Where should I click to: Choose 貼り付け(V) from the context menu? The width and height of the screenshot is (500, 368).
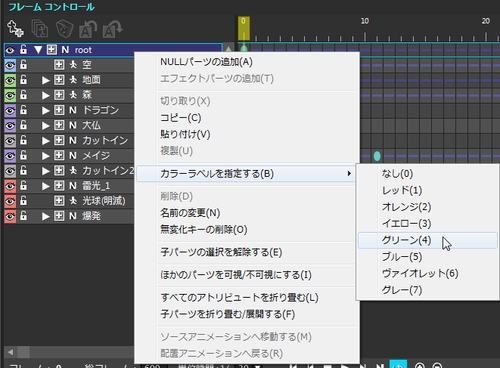(247, 134)
